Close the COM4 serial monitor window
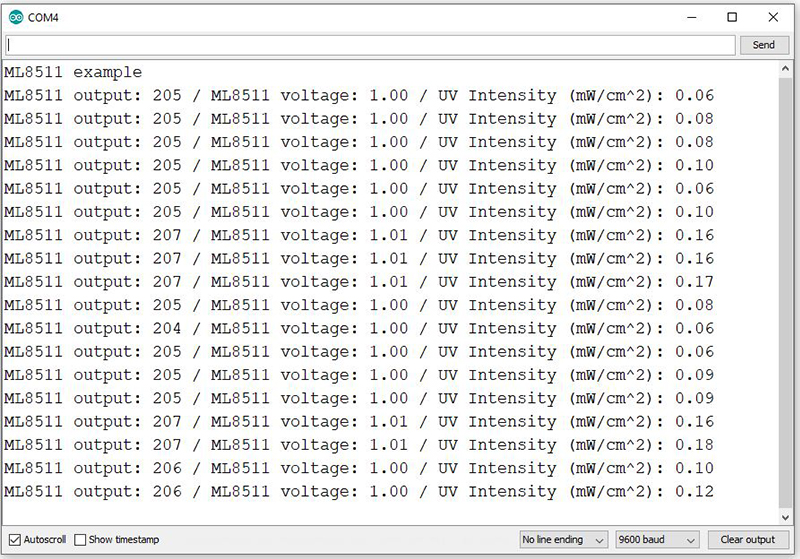The width and height of the screenshot is (800, 559). click(x=773, y=17)
